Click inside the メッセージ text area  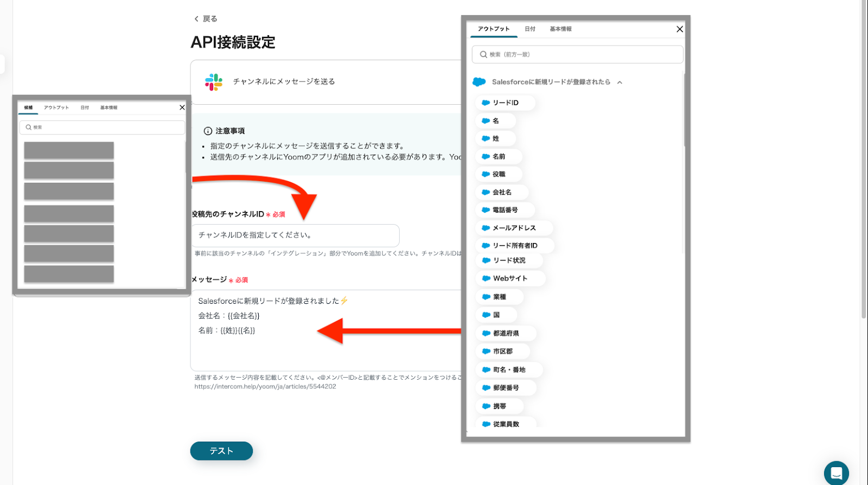[326, 330]
